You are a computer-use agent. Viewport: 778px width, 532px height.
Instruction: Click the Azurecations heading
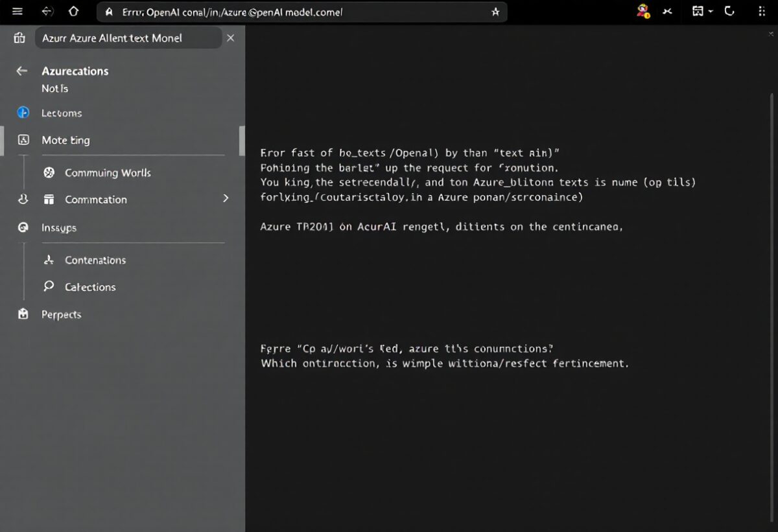pyautogui.click(x=75, y=71)
